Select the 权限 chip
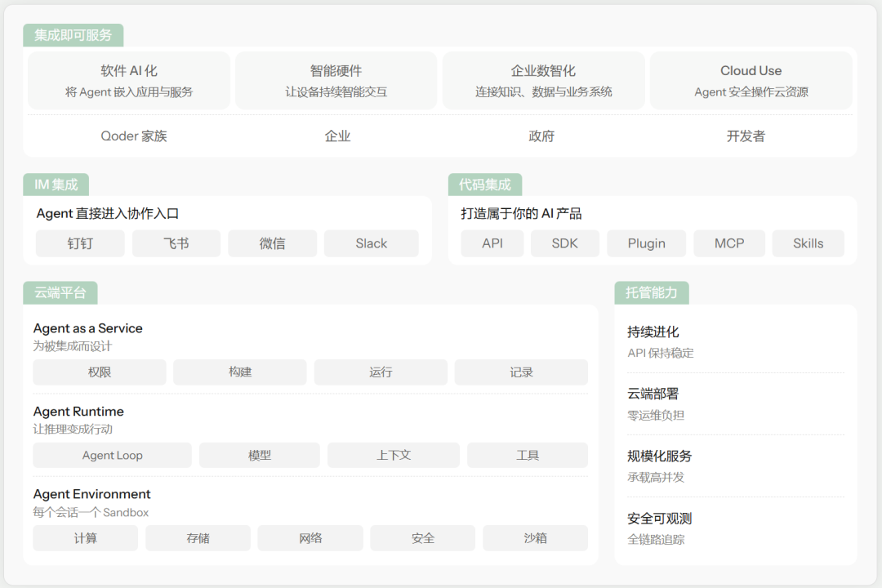The height and width of the screenshot is (588, 882). 100,372
